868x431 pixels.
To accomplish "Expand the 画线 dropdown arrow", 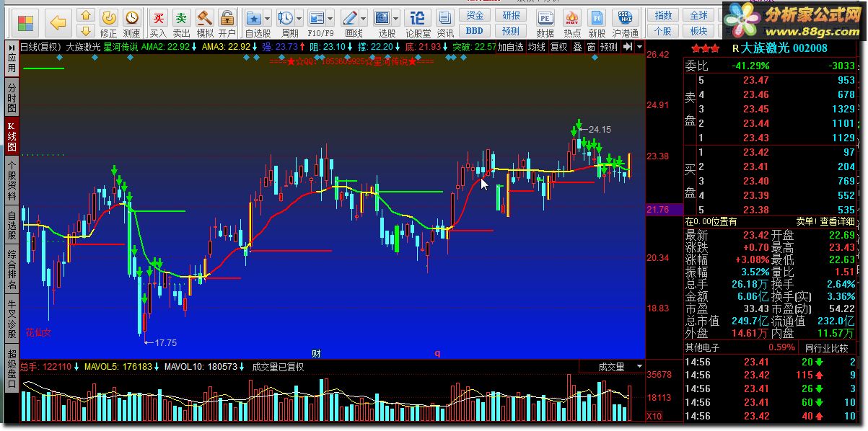I will coord(364,18).
